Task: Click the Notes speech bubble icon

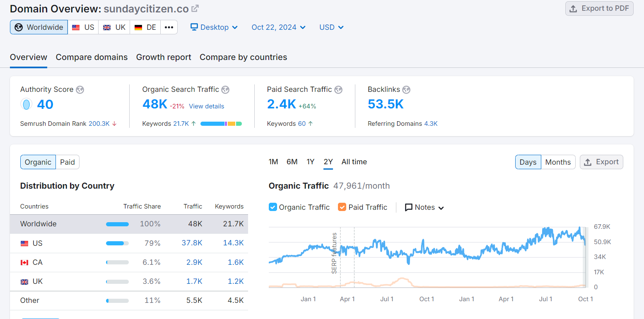Action: (409, 207)
